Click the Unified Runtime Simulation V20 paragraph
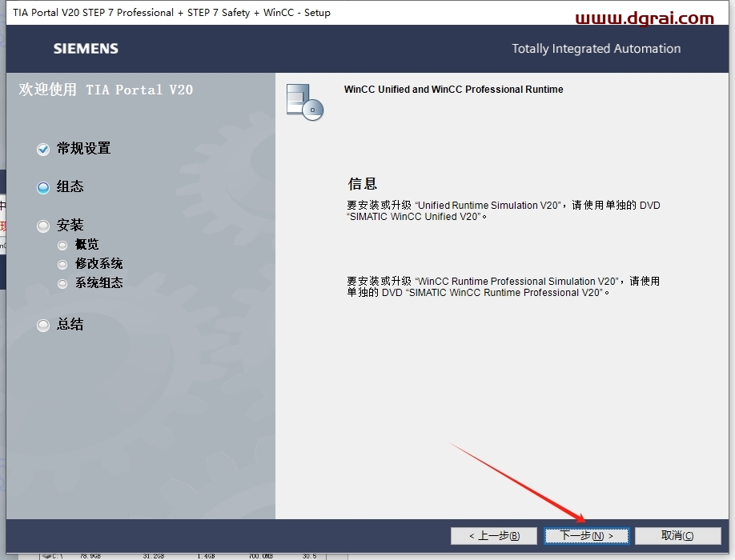735x560 pixels. click(504, 210)
